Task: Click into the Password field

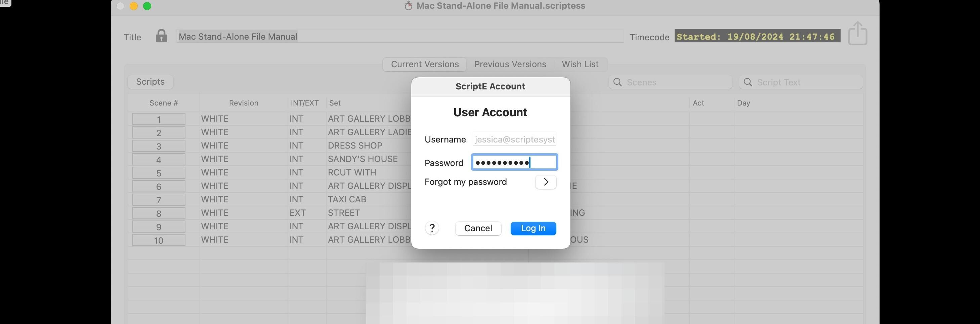Action: [514, 163]
